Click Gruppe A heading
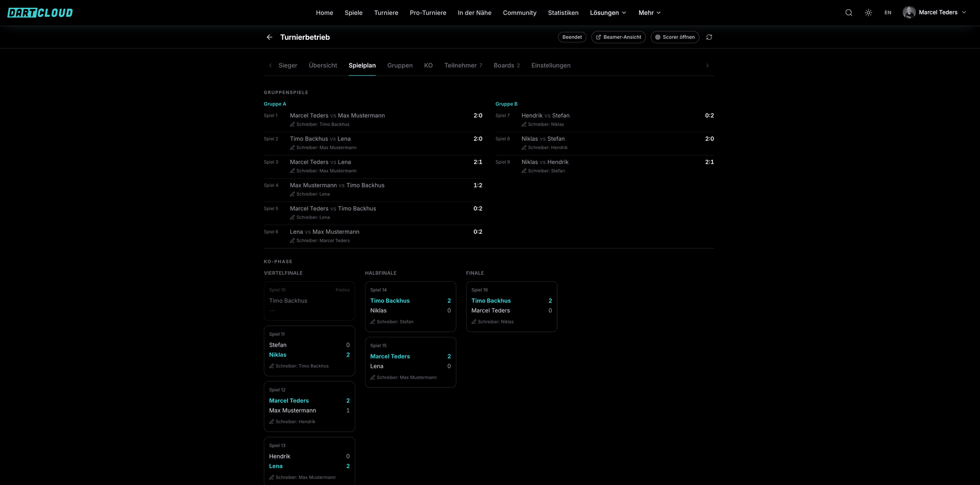The width and height of the screenshot is (980, 485). click(275, 104)
